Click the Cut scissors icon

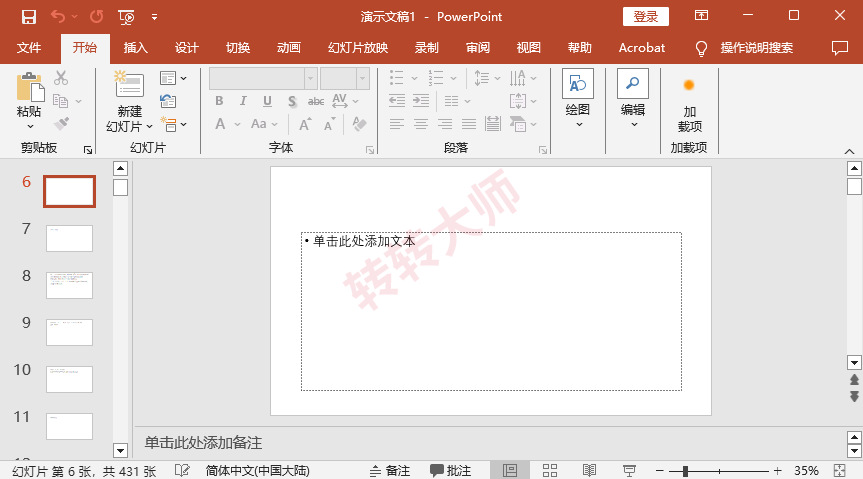(61, 78)
